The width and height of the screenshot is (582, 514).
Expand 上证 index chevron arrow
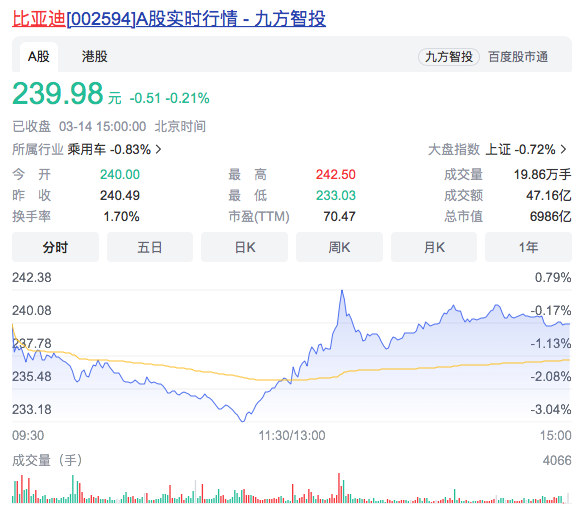563,149
